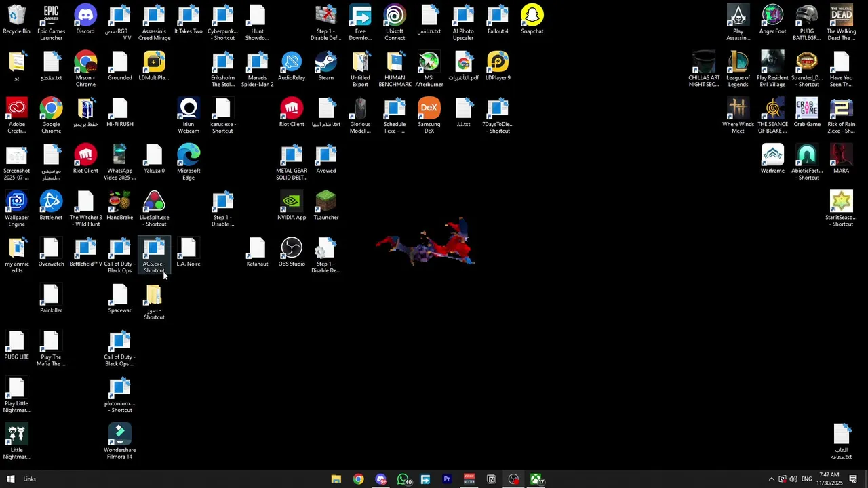Viewport: 868px width, 488px height.
Task: Select the Steam desktop shortcut
Action: click(326, 66)
